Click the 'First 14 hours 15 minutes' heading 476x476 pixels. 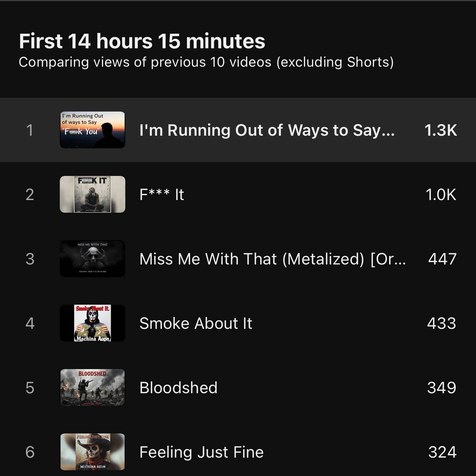142,41
